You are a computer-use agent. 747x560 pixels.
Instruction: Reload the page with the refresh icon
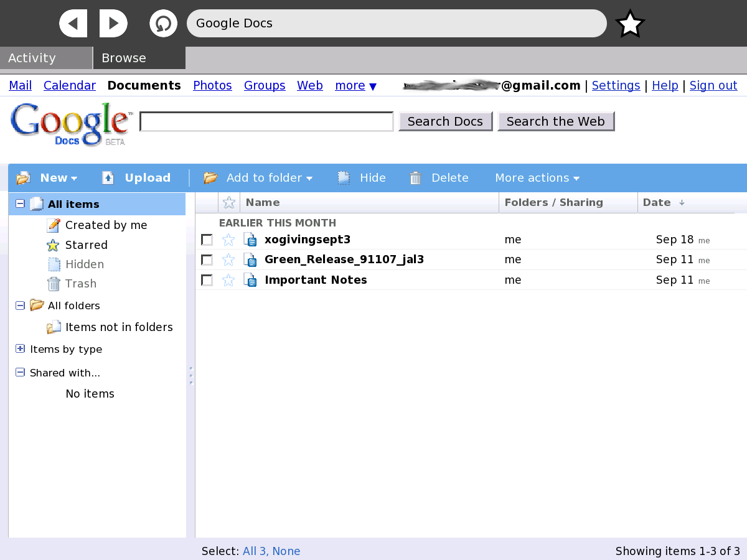(x=163, y=24)
